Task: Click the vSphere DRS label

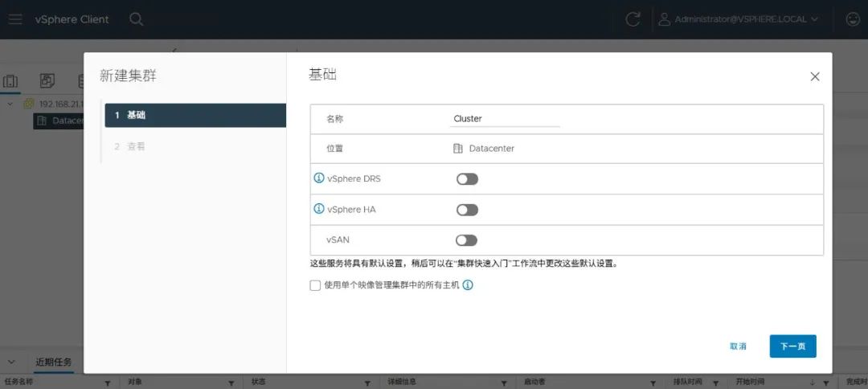Action: click(x=354, y=178)
